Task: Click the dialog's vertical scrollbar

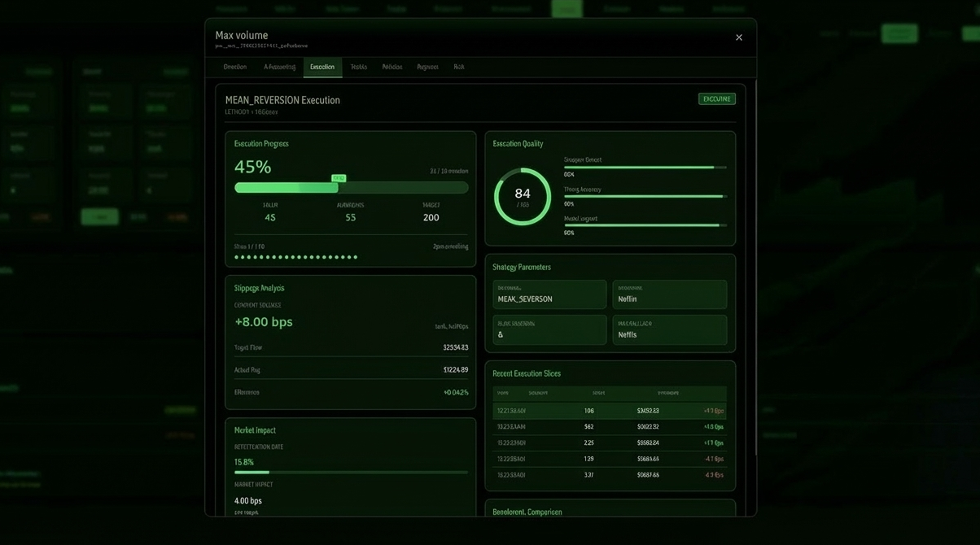Action: point(756,268)
